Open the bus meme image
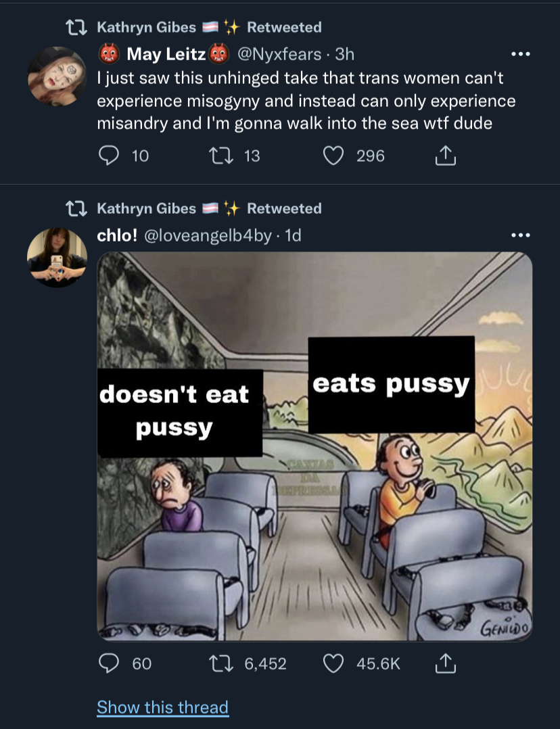 tap(314, 446)
